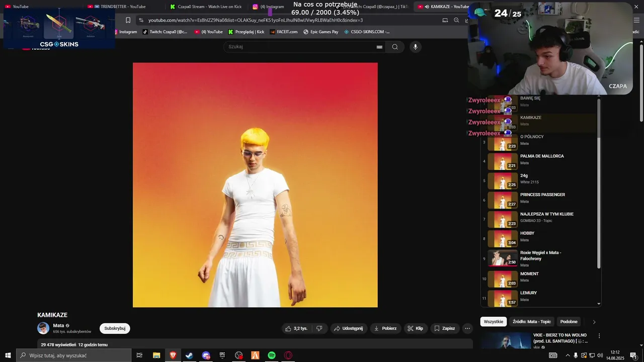Open Steam from the taskbar
Image resolution: width=644 pixels, height=362 pixels.
[x=189, y=355]
